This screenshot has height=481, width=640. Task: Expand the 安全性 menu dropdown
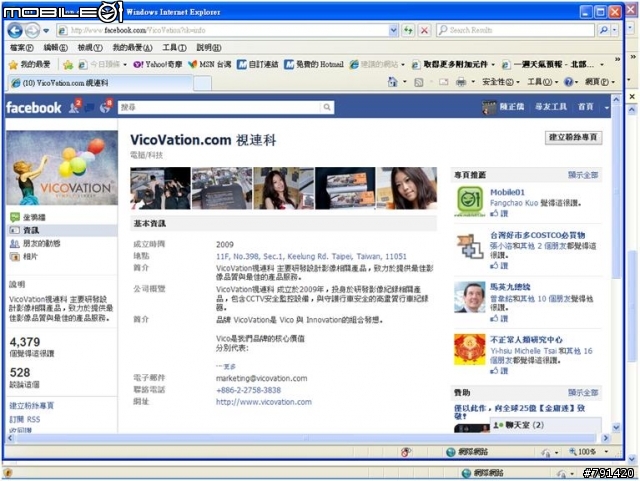click(518, 82)
